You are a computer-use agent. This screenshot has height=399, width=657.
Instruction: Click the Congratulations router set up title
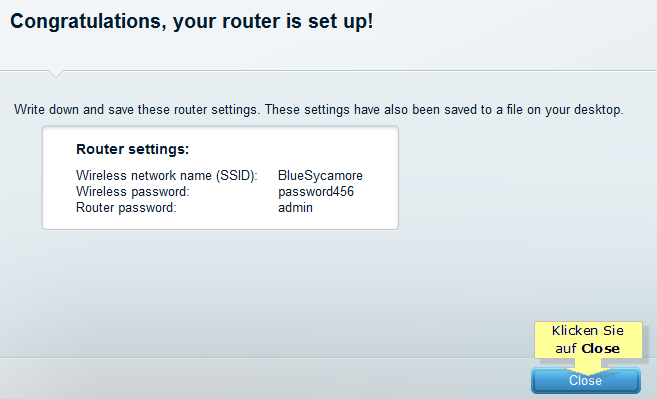click(191, 21)
